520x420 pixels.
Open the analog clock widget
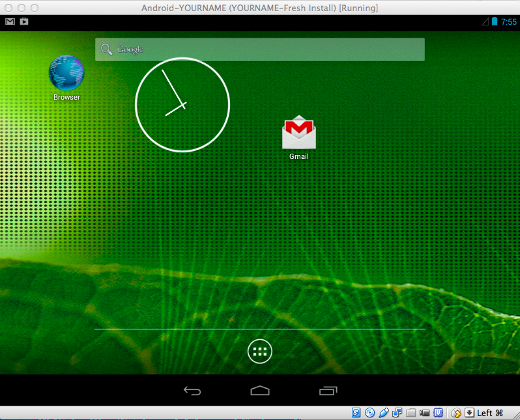182,105
